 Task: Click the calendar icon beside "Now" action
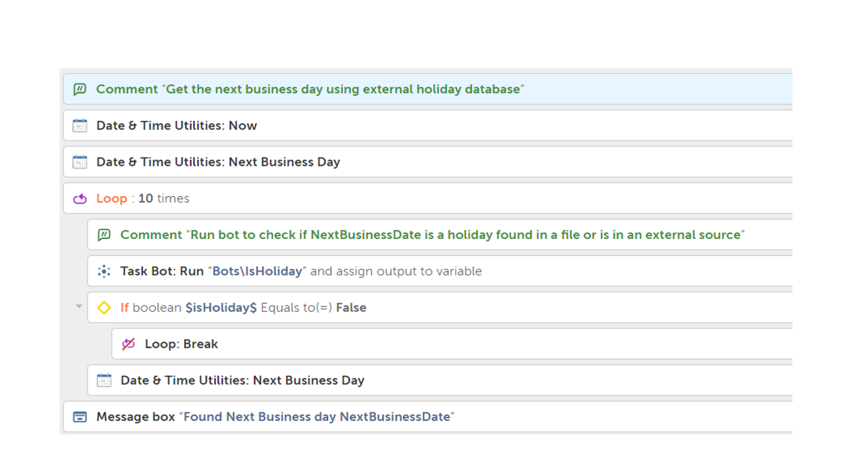click(x=80, y=125)
